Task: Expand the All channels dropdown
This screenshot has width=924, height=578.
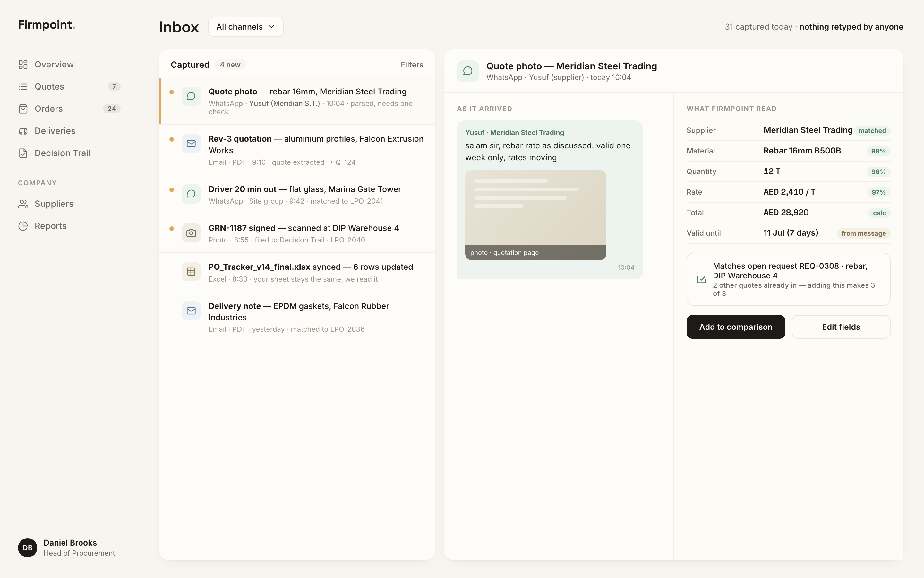Action: pyautogui.click(x=245, y=27)
